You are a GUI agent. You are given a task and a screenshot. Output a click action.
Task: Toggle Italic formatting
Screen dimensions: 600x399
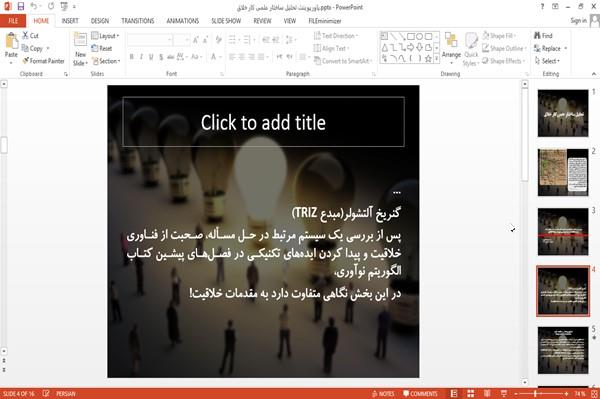(x=141, y=57)
